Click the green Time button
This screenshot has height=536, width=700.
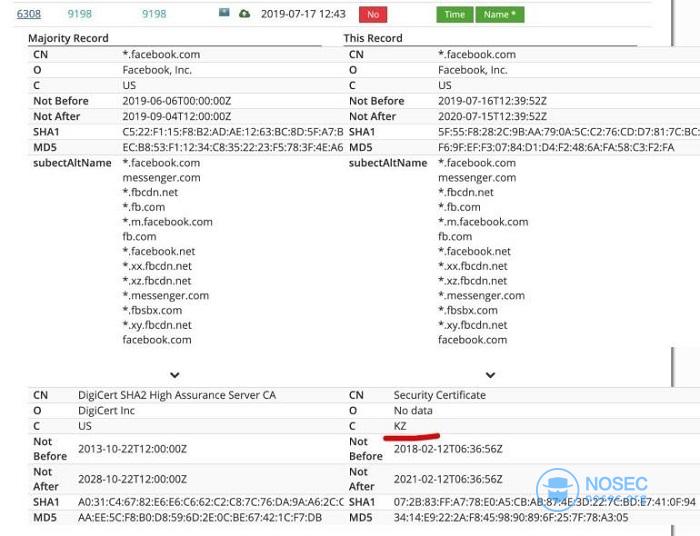454,15
